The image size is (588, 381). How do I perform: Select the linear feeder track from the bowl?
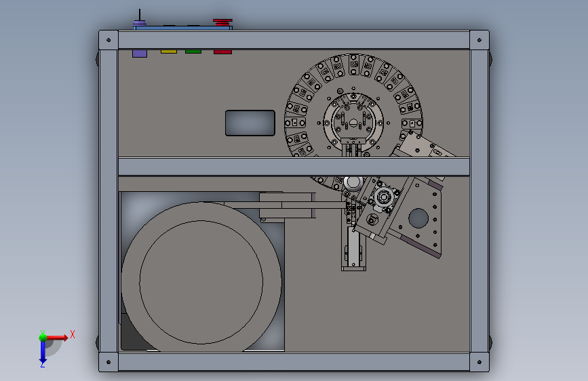pyautogui.click(x=285, y=205)
